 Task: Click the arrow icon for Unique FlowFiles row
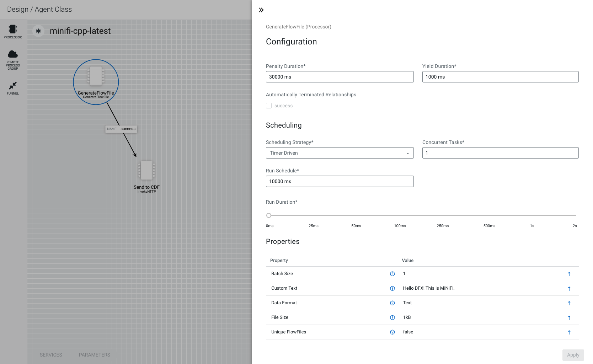click(x=569, y=332)
